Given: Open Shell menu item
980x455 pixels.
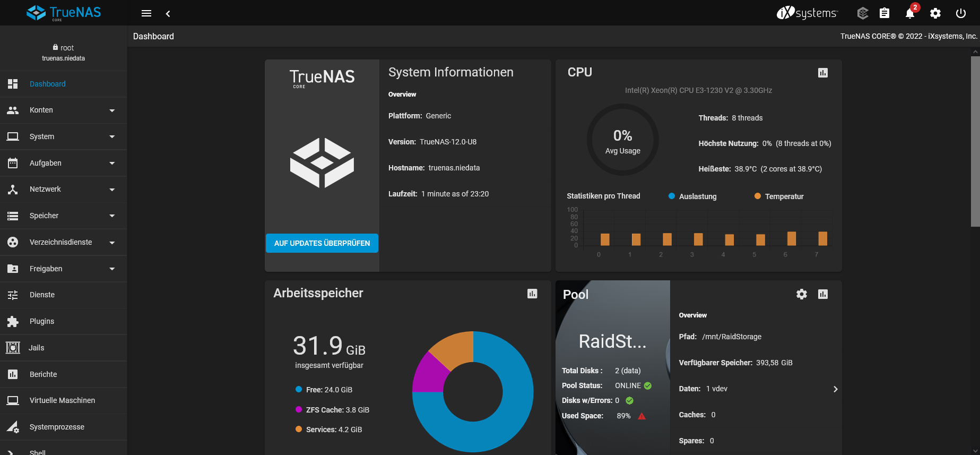Looking at the screenshot, I should coord(64,448).
